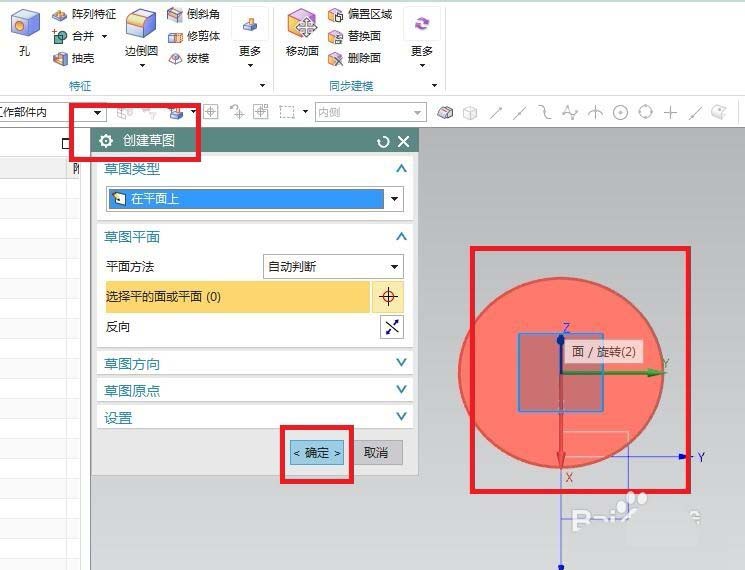Screen dimensions: 745x570
Task: Select the 抽壳 shell tool
Action: pyautogui.click(x=73, y=58)
